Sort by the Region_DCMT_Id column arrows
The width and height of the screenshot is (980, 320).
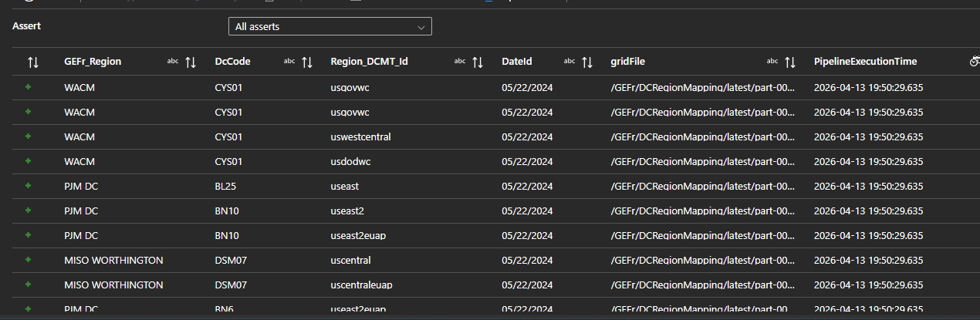click(x=478, y=62)
